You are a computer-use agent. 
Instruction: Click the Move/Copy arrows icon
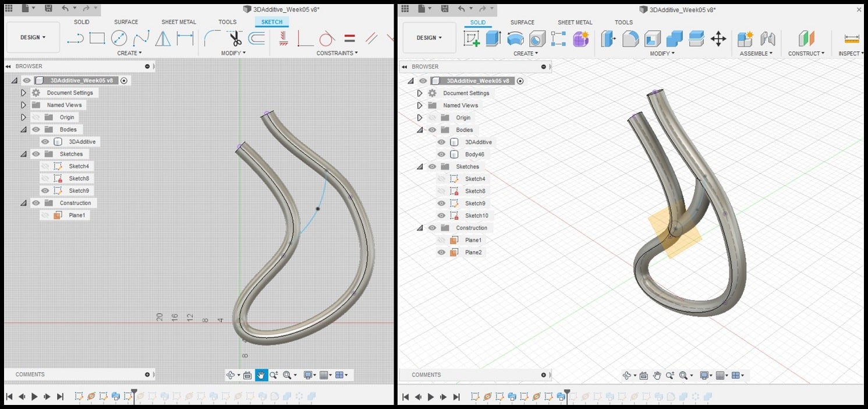[718, 39]
